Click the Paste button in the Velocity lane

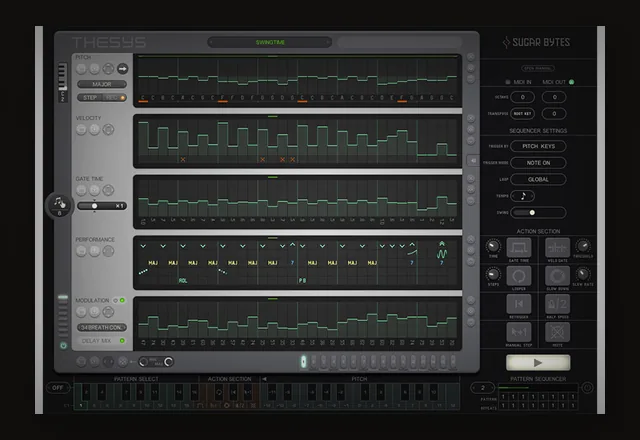[95, 129]
